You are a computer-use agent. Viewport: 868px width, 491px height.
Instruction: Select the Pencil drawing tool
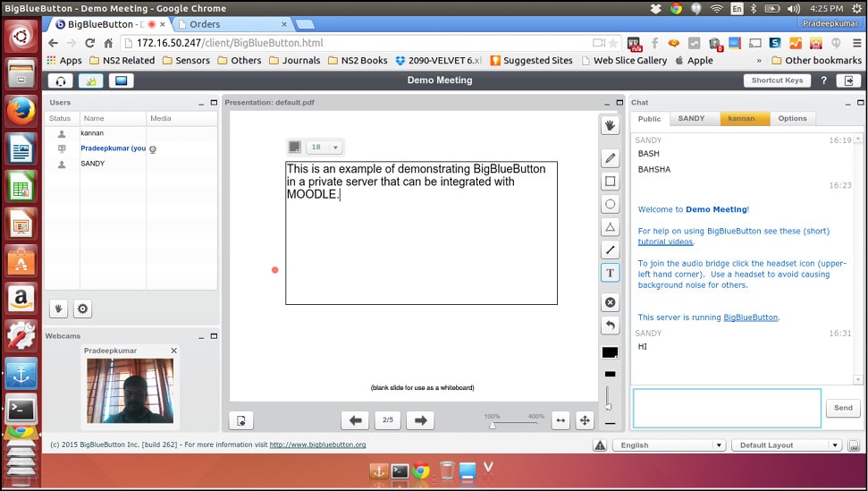611,158
